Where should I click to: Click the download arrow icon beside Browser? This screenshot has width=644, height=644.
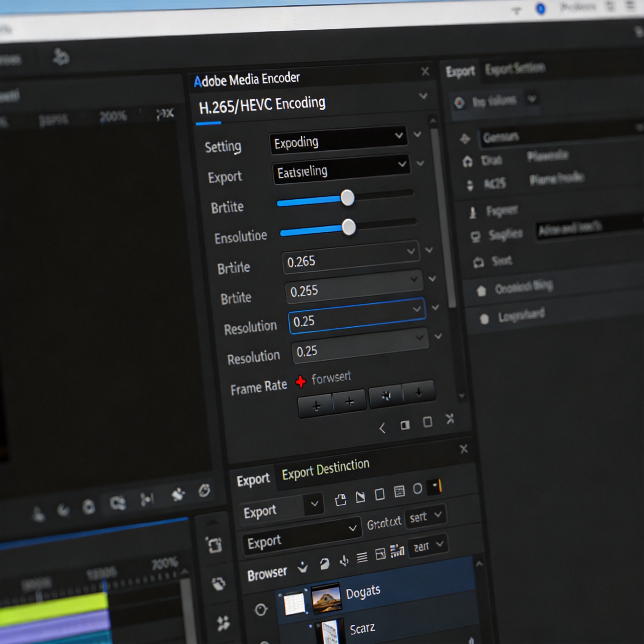(302, 567)
